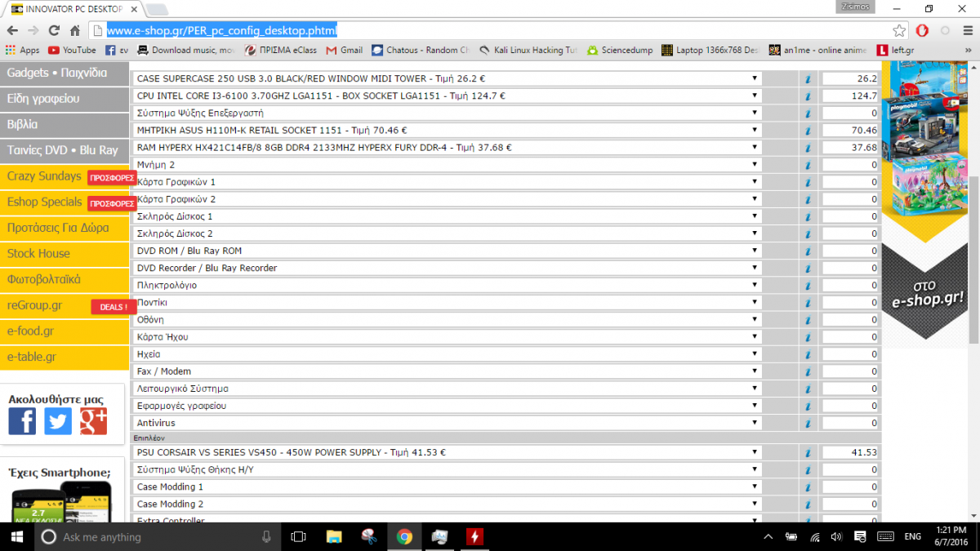Open the YouTube bookmark
Viewport: 980px width, 551px height.
point(71,50)
